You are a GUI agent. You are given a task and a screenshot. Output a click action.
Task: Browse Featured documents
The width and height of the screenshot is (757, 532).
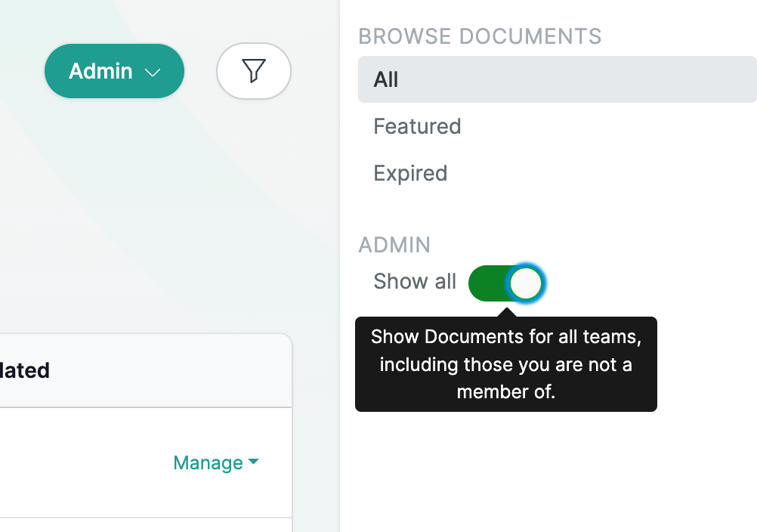417,126
